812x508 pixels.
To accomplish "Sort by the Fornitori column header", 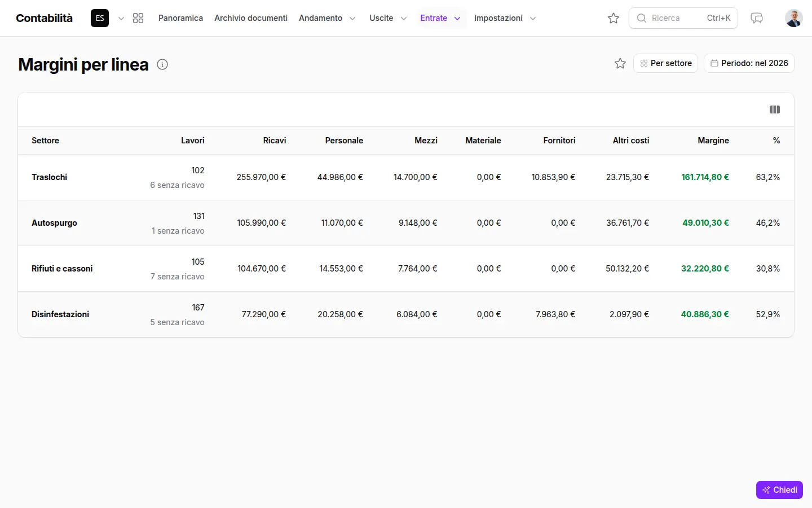I will coord(559,141).
